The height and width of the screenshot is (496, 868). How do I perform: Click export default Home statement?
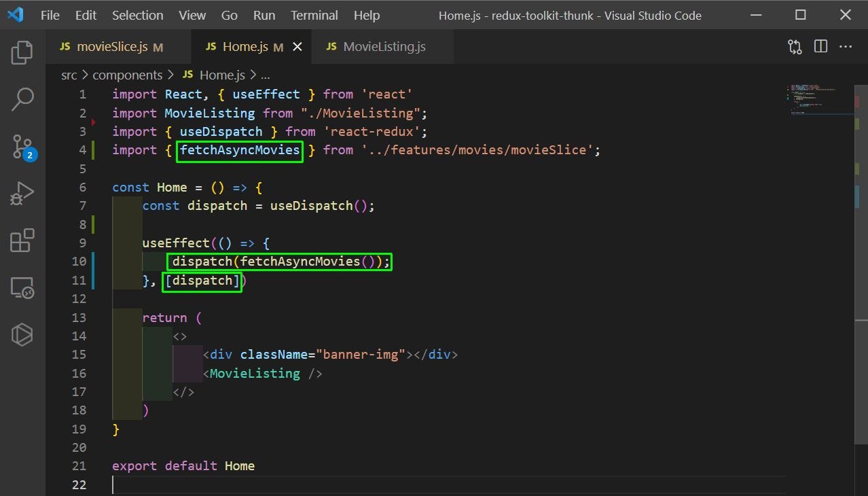(x=183, y=465)
